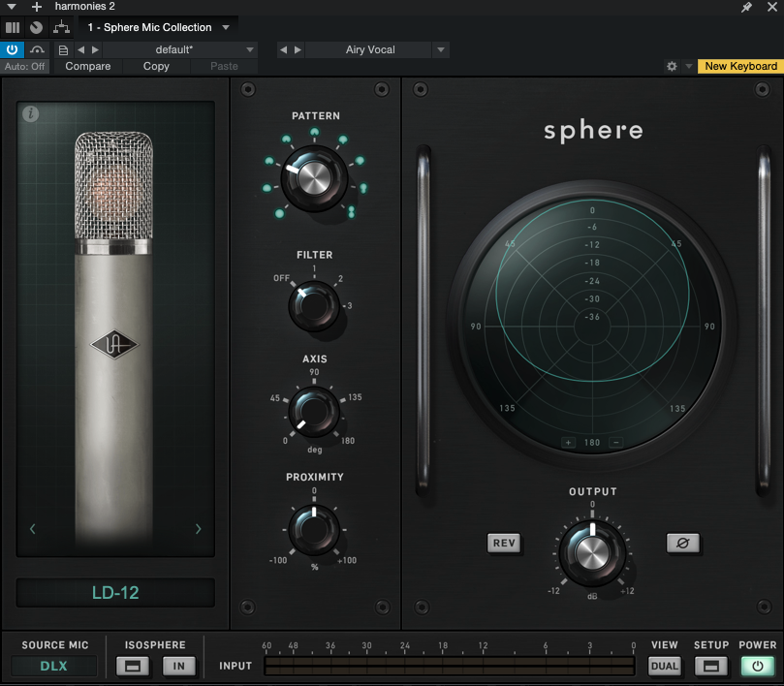Select the figure-8 pattern icon
The image size is (784, 686).
pos(351,211)
